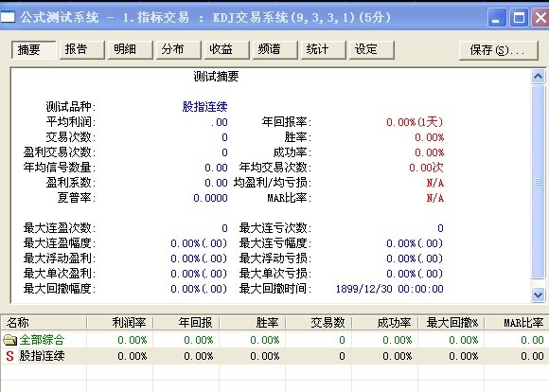
Task: Click the red S icon beside 股指连续
Action: coord(9,356)
